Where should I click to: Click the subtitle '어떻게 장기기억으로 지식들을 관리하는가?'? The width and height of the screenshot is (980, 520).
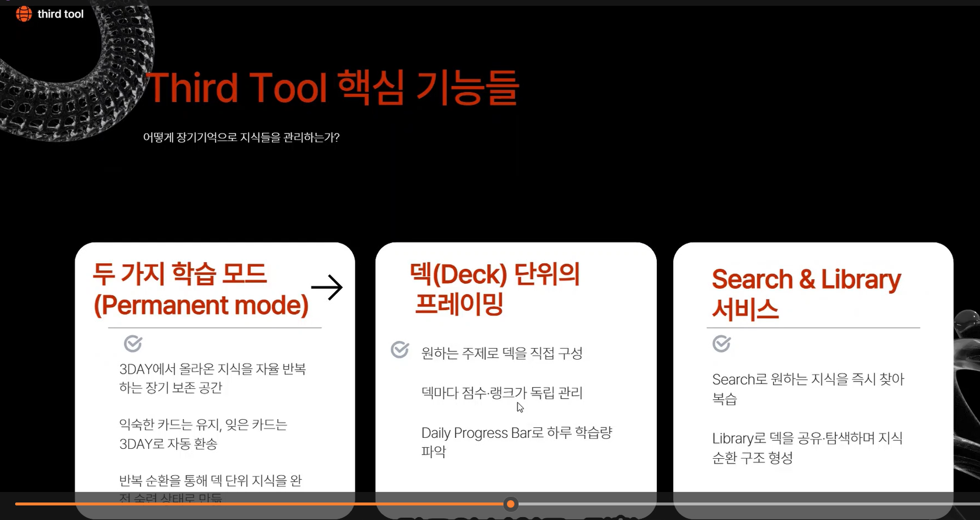(x=242, y=138)
